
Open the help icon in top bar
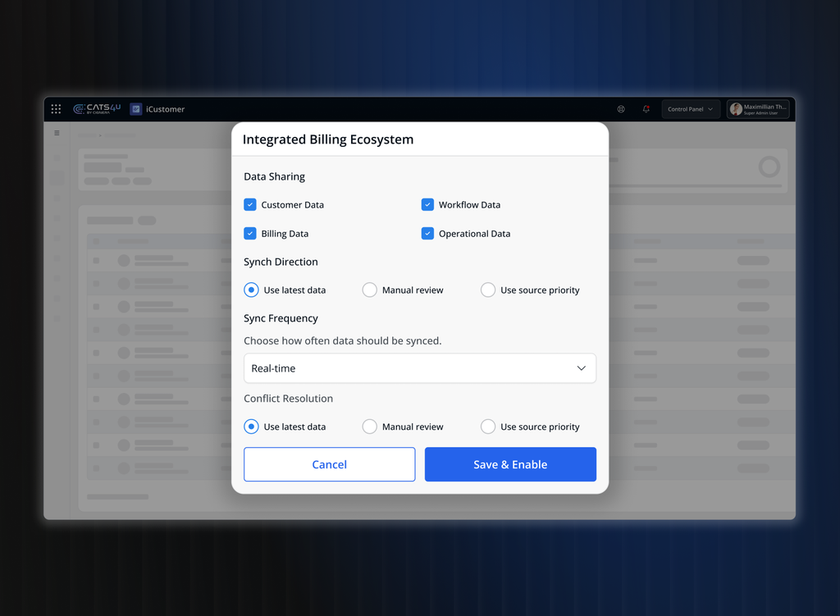621,109
